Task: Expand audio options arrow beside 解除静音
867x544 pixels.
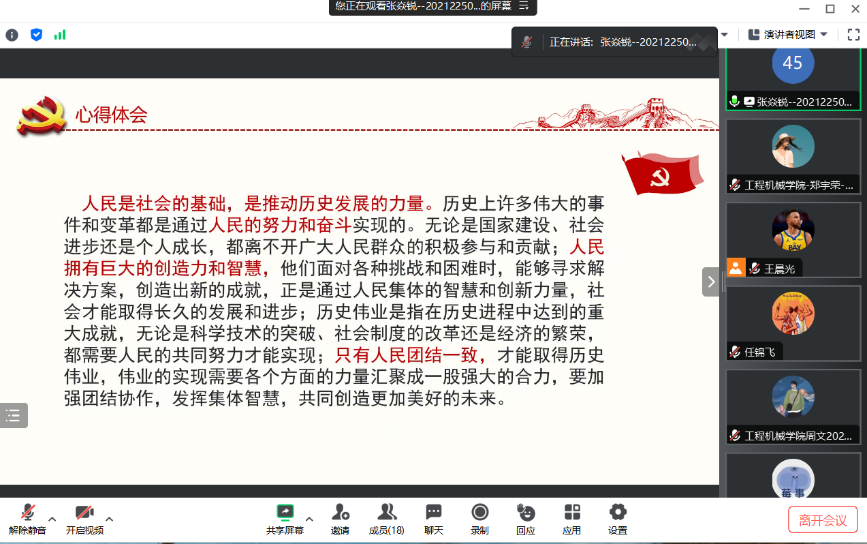Action: click(x=52, y=519)
